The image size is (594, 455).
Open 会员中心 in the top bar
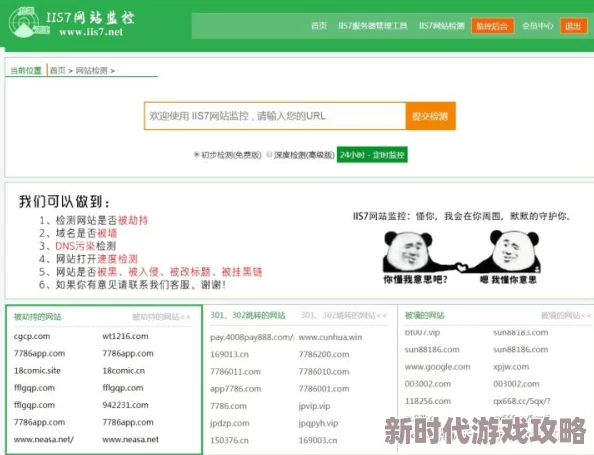click(x=537, y=26)
